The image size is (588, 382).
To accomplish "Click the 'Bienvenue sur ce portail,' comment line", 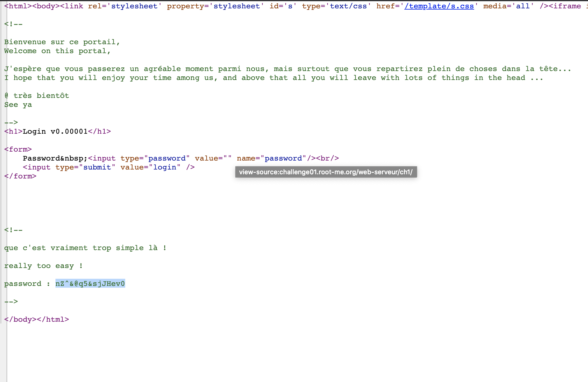I will 62,42.
